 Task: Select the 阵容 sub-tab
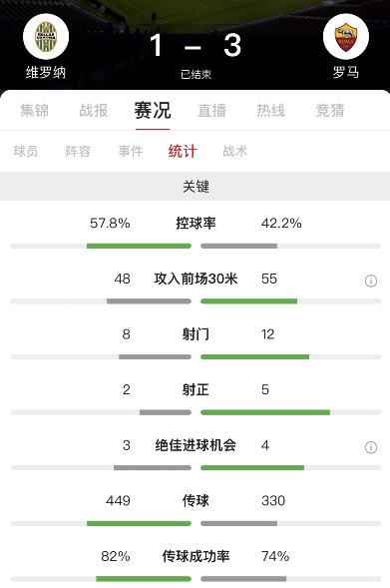(x=78, y=151)
